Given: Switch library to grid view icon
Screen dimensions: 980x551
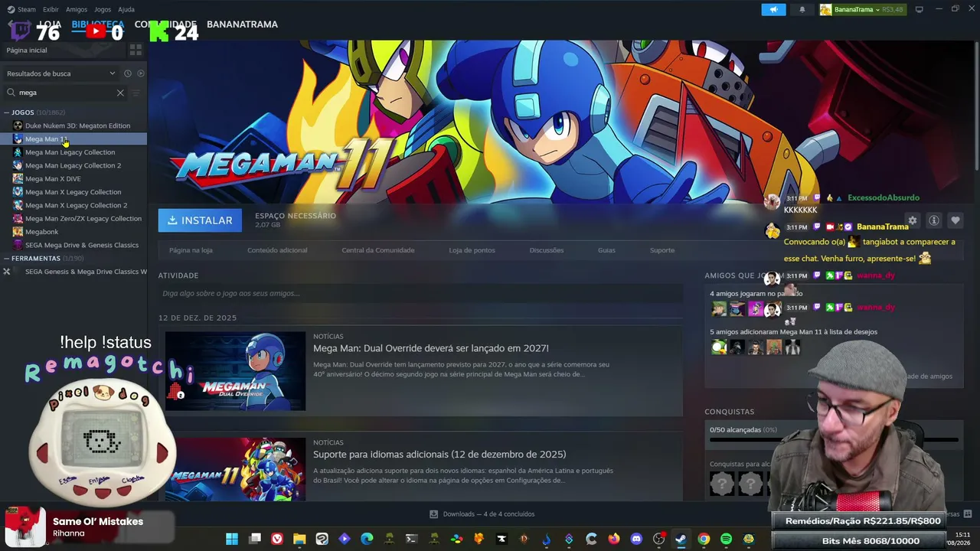Looking at the screenshot, I should (x=136, y=50).
